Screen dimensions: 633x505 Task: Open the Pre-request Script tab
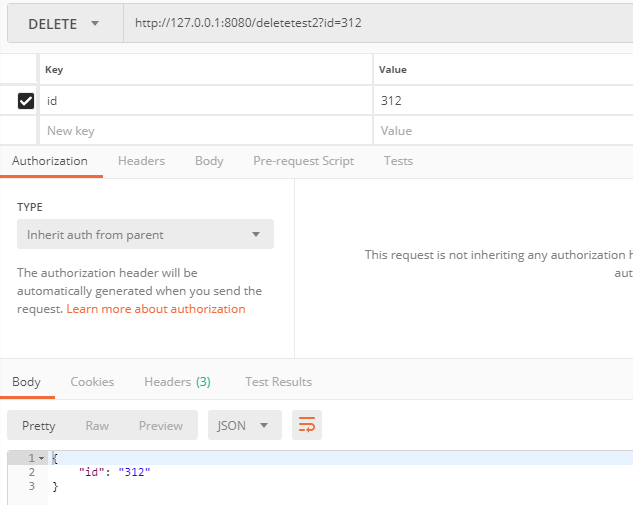[304, 161]
